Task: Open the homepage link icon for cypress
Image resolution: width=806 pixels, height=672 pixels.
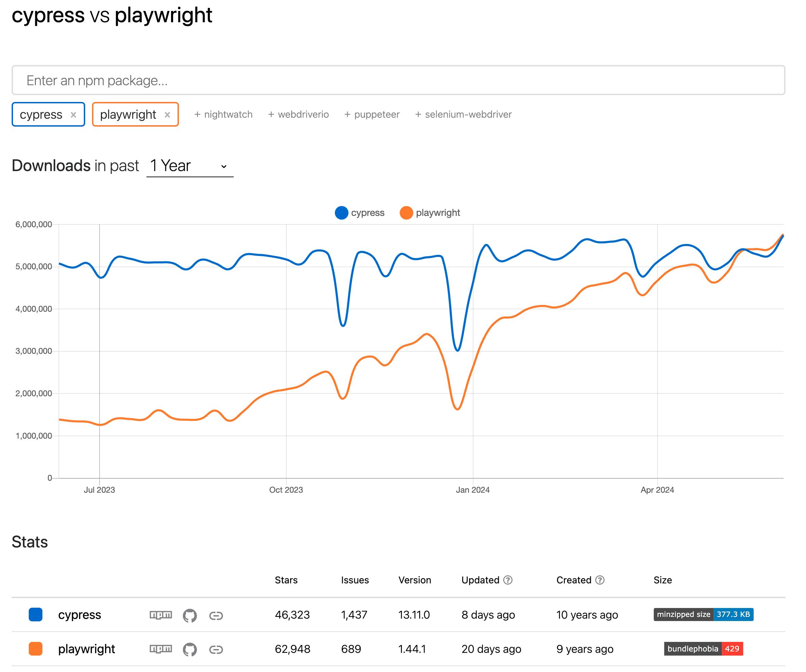Action: [x=216, y=616]
